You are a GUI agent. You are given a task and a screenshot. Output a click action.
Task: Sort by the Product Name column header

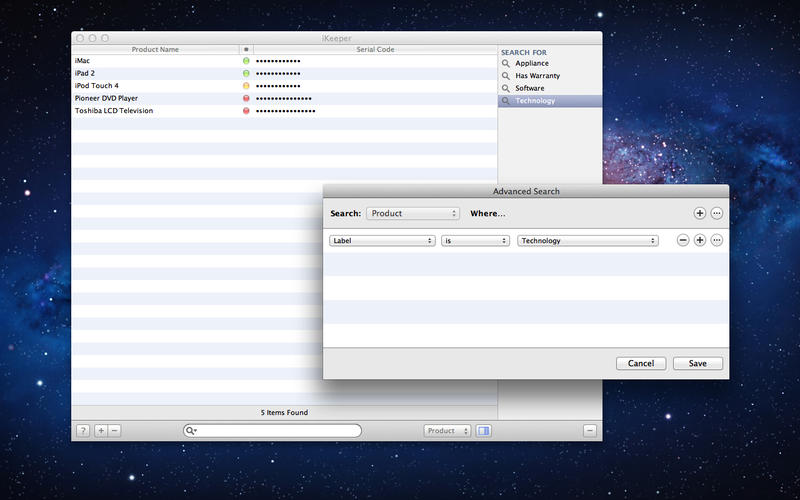(x=155, y=49)
